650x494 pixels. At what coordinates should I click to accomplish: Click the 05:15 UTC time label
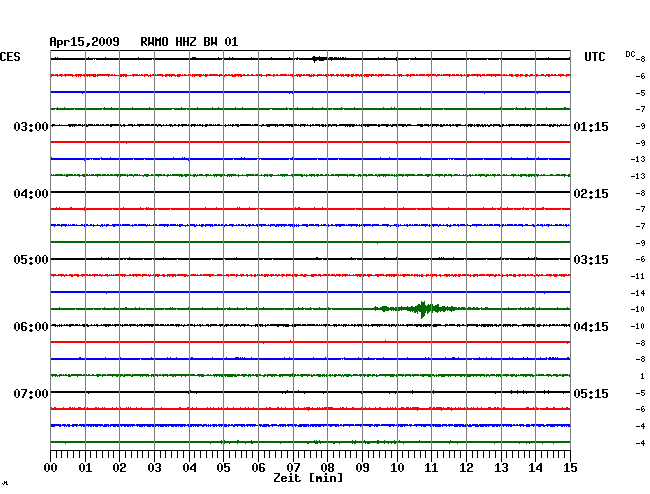coord(591,393)
